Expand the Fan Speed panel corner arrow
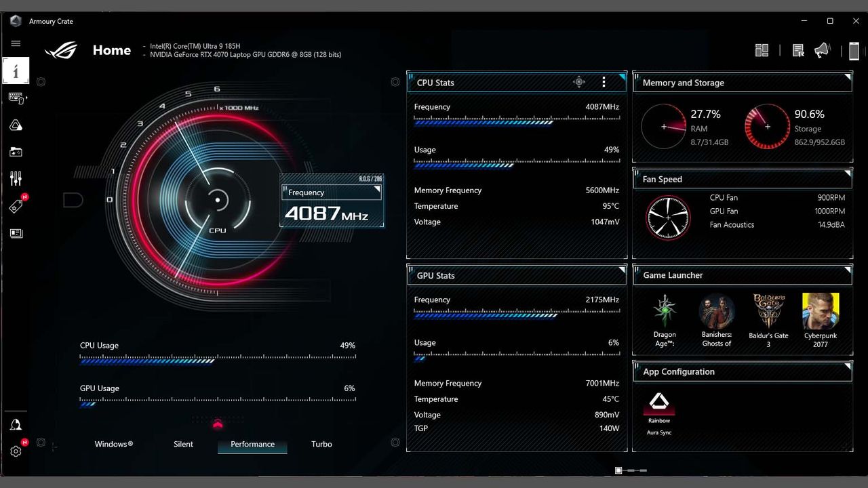The width and height of the screenshot is (868, 488). (x=848, y=174)
